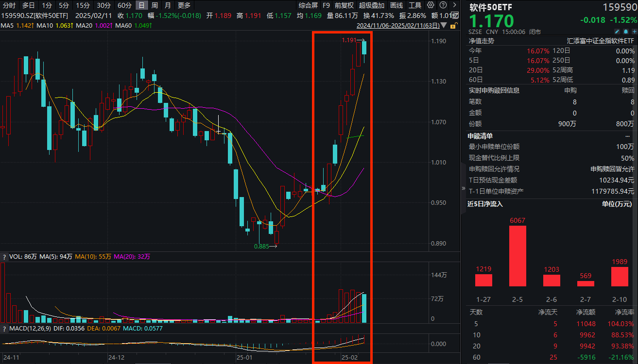Select the 日 daily candlestick period
The width and height of the screenshot is (638, 364).
click(141, 5)
